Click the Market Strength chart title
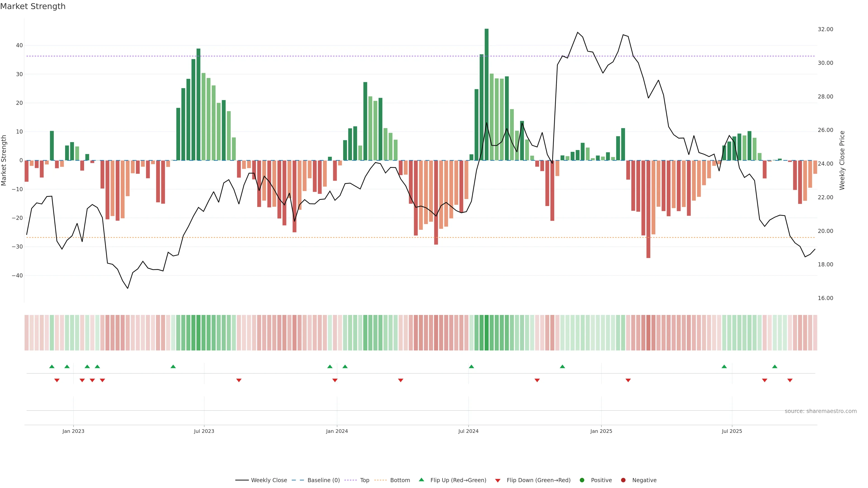This screenshot has height=488, width=868. point(33,6)
